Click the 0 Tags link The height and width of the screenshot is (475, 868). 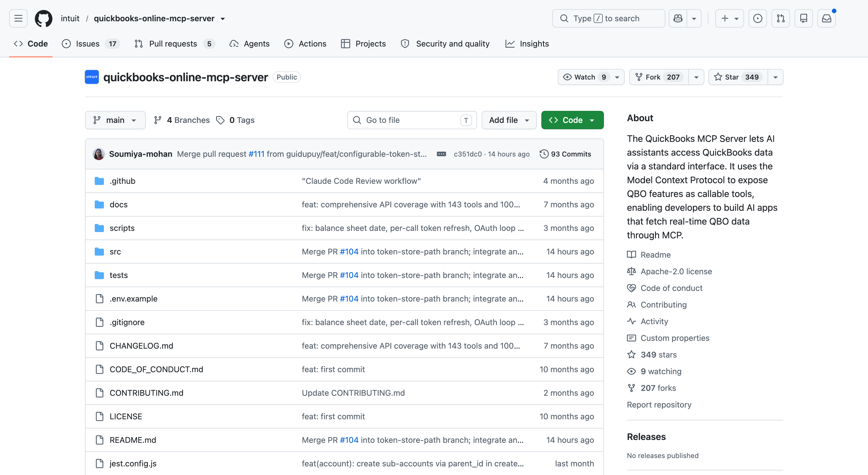[235, 120]
